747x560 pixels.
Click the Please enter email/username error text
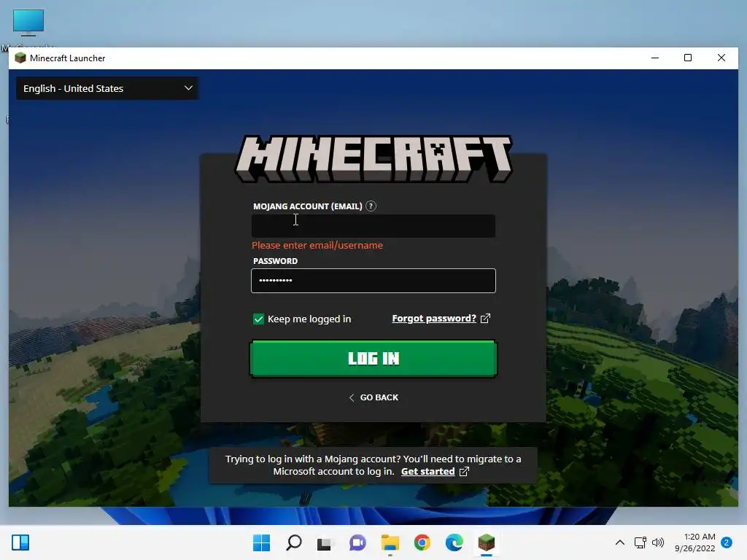coord(317,245)
